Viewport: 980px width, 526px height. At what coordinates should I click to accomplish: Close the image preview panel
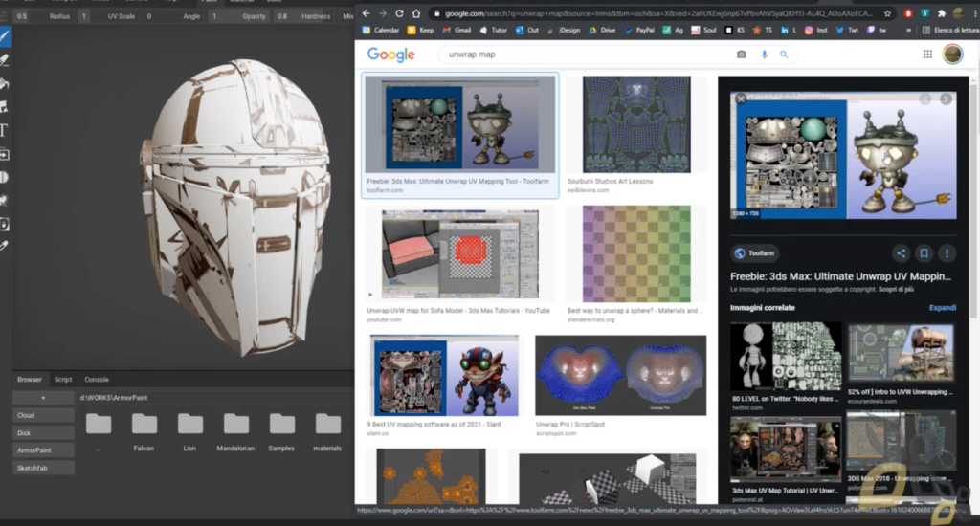741,99
